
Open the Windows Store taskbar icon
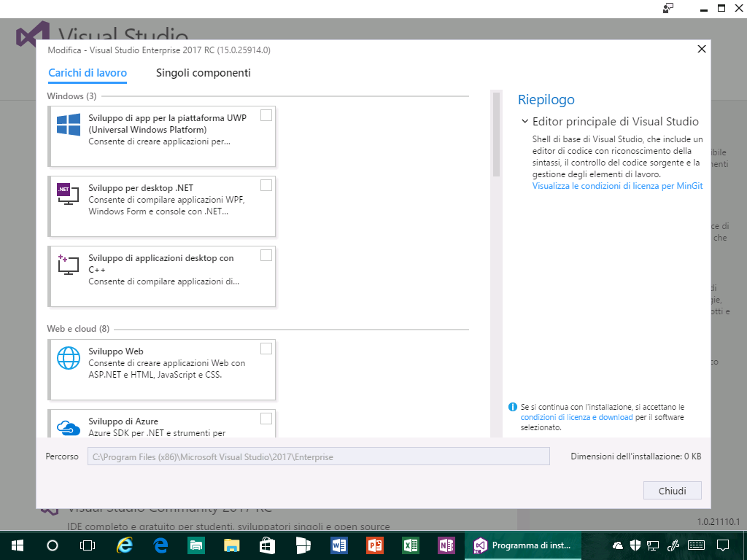click(x=267, y=545)
